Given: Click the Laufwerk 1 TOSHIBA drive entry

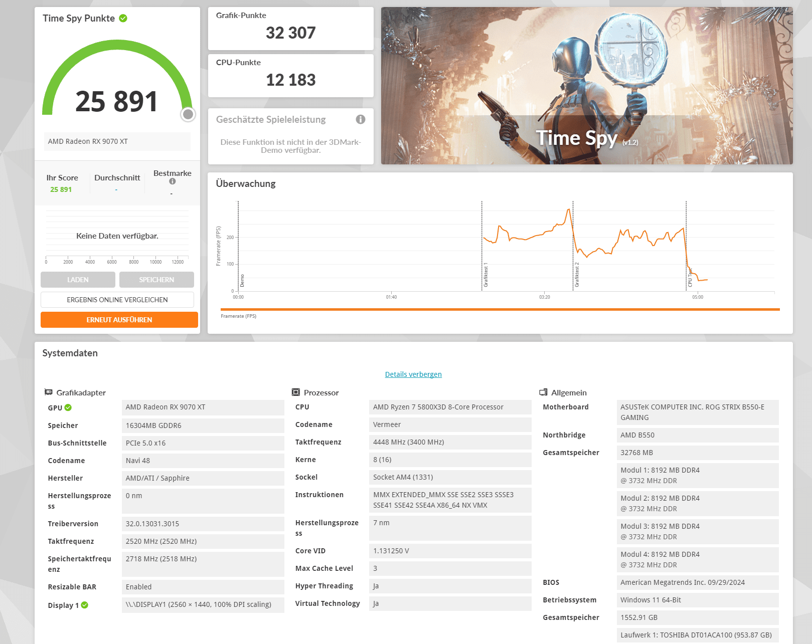Looking at the screenshot, I should 698,635.
